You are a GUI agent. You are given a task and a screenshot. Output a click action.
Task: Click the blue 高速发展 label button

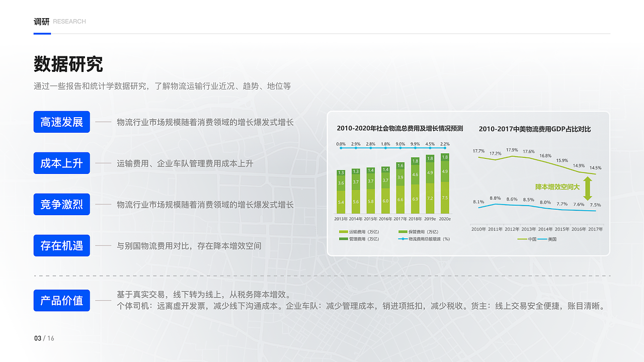point(61,122)
